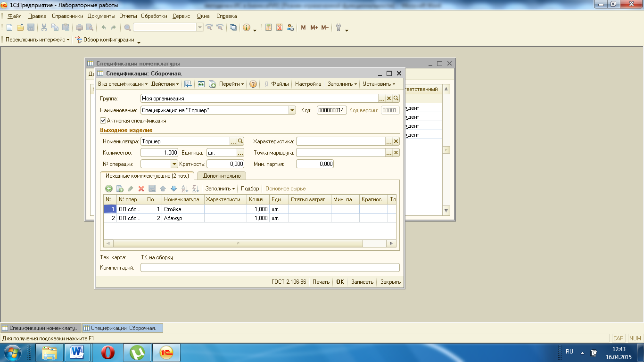Viewport: 644px width, 362px height.
Task: Click the sort descending icon
Action: pyautogui.click(x=196, y=189)
